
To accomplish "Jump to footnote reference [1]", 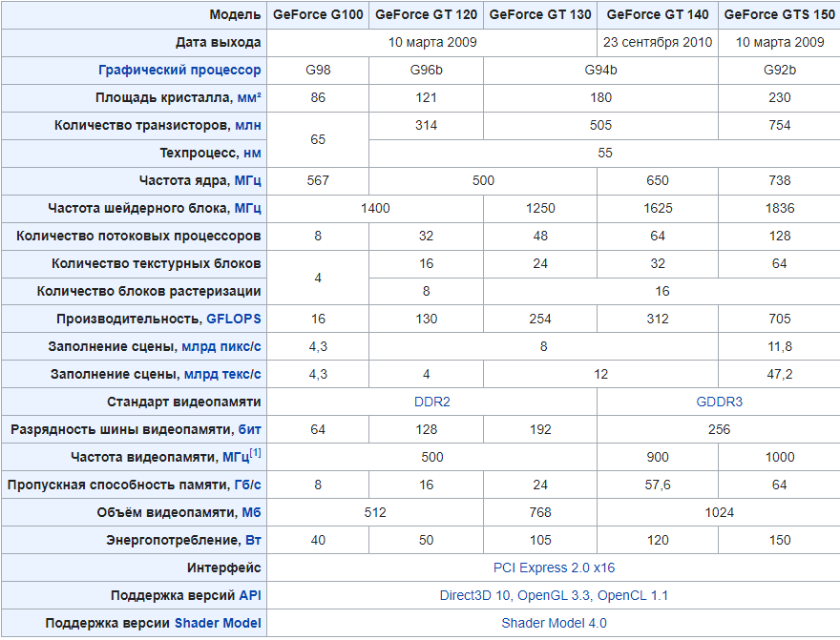I will (256, 453).
